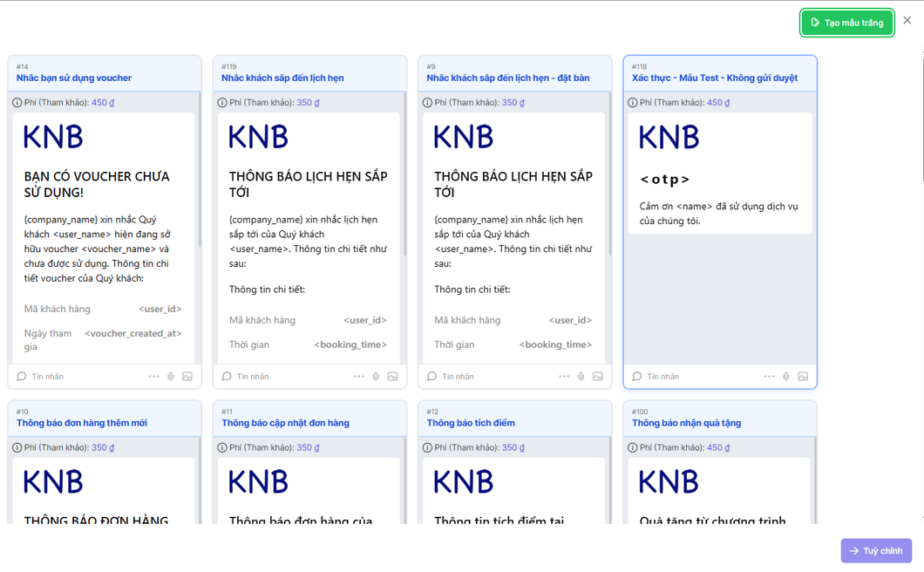Viewport: 924px width, 572px height.
Task: Click 450 ₫ fee in voucher card #14
Action: click(x=103, y=103)
